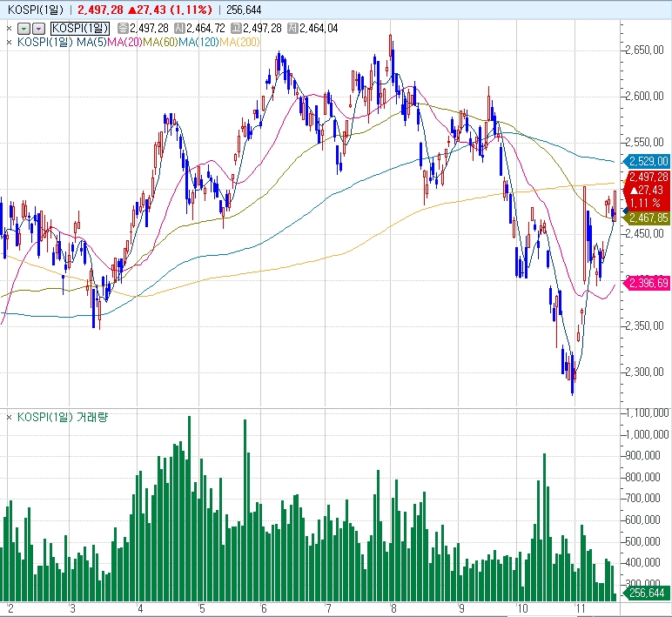Click the green 256,644 volume axis tag
This screenshot has width=672, height=617.
click(648, 593)
